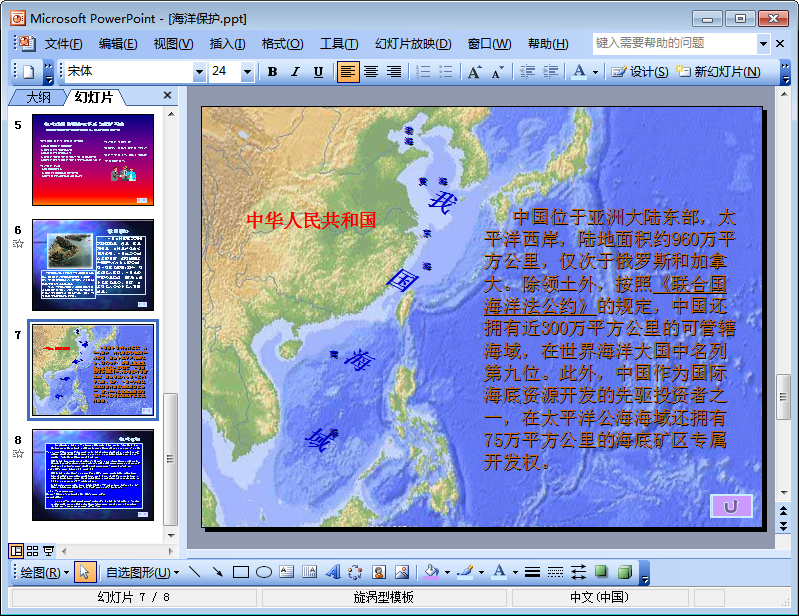Viewport: 799px width, 616px height.
Task: Open font color dropdown in the formatting toolbar
Action: tap(595, 72)
